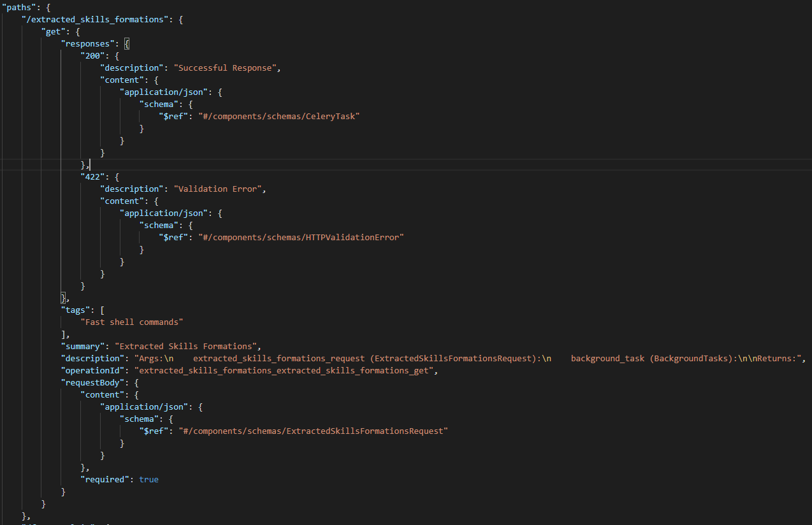Screen dimensions: 812x525
Task: Click the "#/components/schemas/ExtractedSkillsFormationsRequest" reference value
Action: click(314, 431)
